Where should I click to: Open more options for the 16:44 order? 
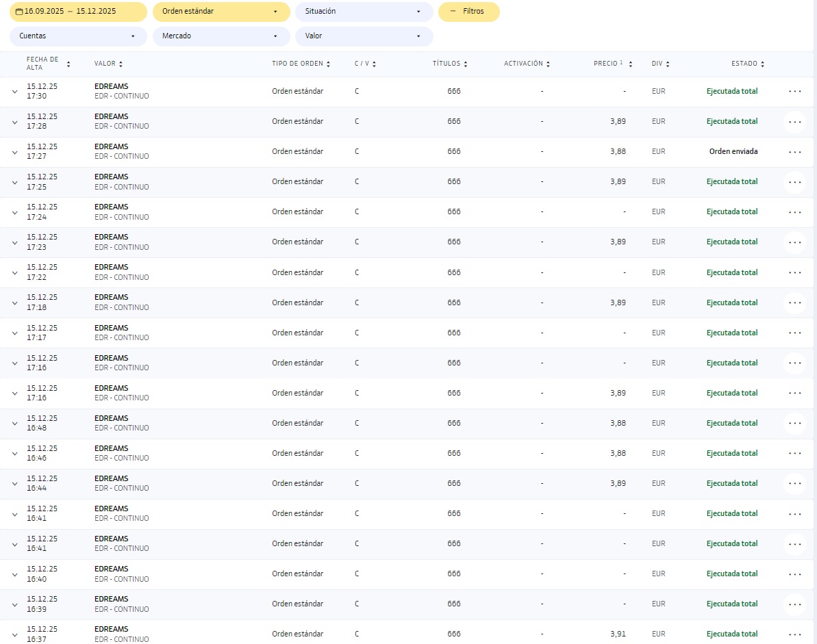point(794,484)
